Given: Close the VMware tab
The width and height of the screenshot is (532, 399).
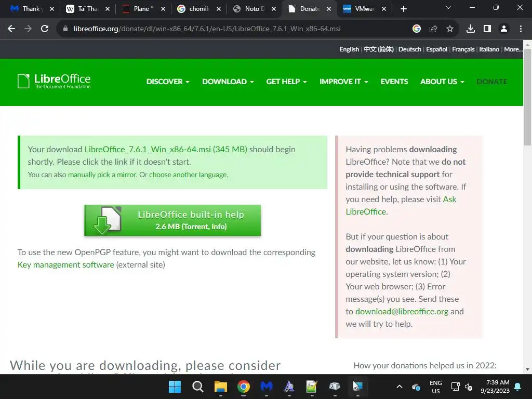Looking at the screenshot, I should tap(384, 9).
